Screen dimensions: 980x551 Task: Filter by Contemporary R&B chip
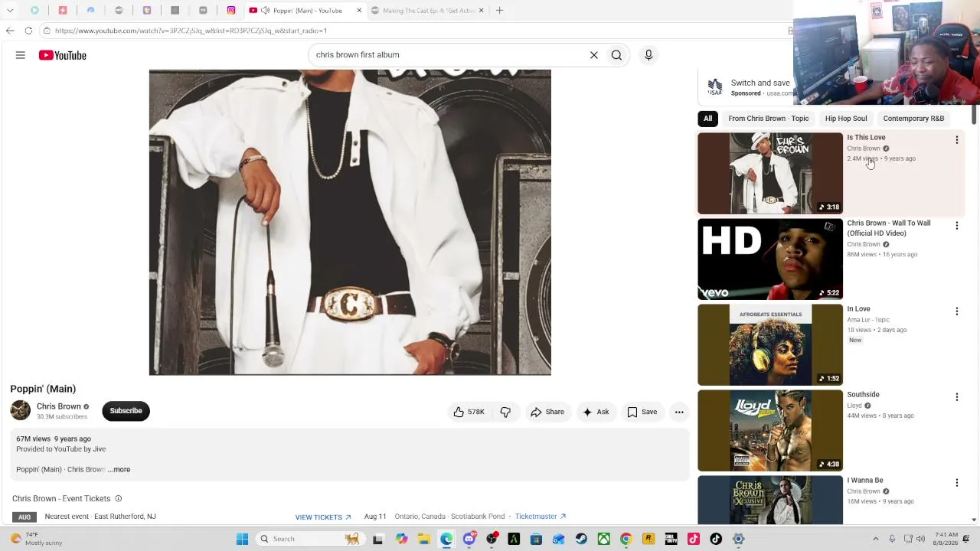[913, 119]
